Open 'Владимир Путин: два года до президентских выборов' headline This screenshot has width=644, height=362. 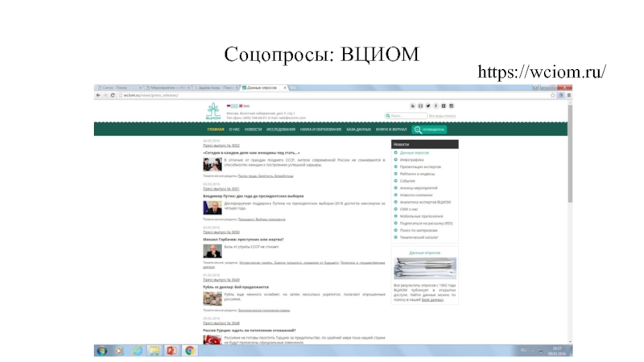(x=253, y=196)
